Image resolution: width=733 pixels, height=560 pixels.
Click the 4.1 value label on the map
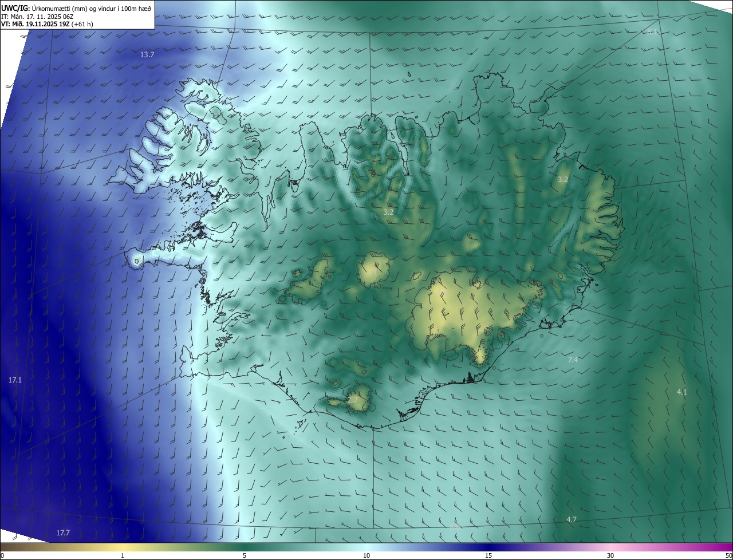tap(681, 392)
